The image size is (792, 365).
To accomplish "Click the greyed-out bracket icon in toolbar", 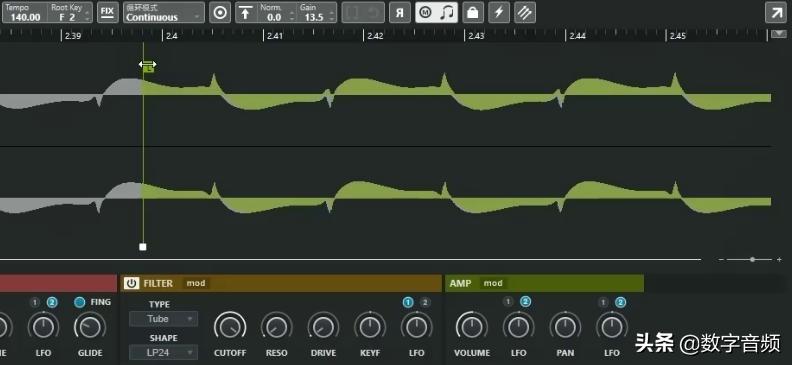I will click(x=353, y=13).
